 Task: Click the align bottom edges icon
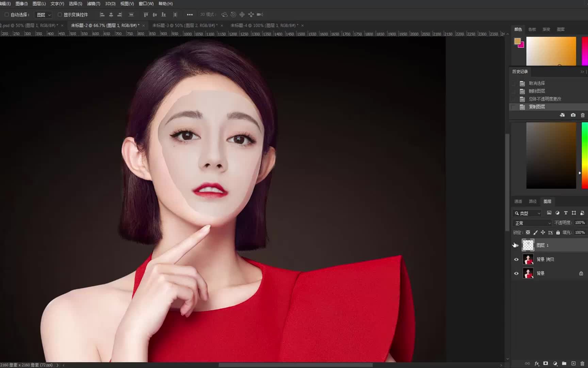164,15
